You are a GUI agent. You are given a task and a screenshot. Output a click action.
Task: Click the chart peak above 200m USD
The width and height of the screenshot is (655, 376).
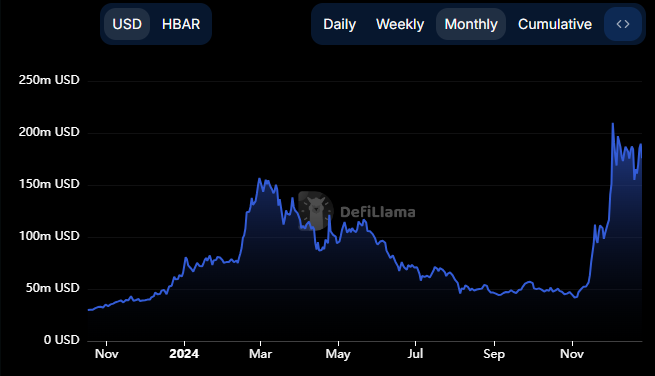pyautogui.click(x=613, y=124)
